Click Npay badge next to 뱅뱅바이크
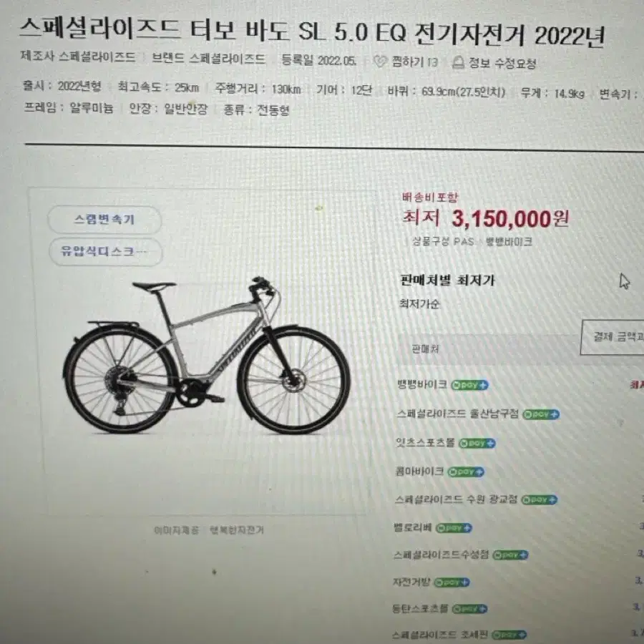This screenshot has height=644, width=644. click(469, 385)
